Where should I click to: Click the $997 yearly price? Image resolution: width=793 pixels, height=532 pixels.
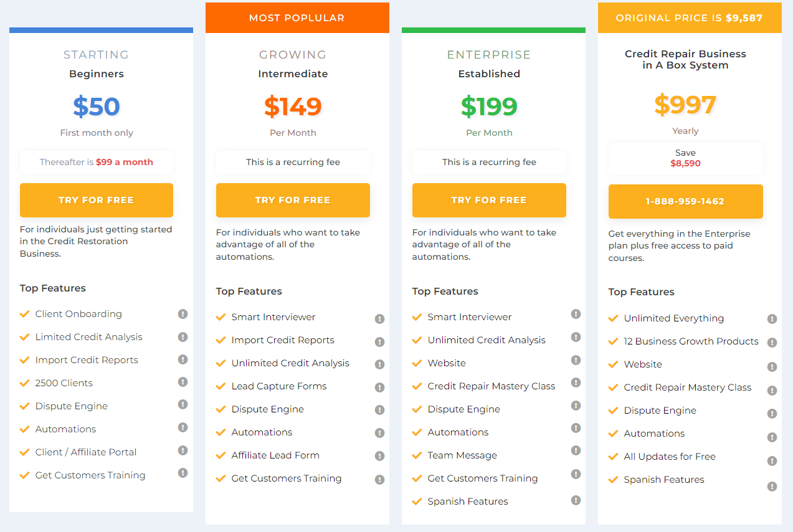pos(685,105)
